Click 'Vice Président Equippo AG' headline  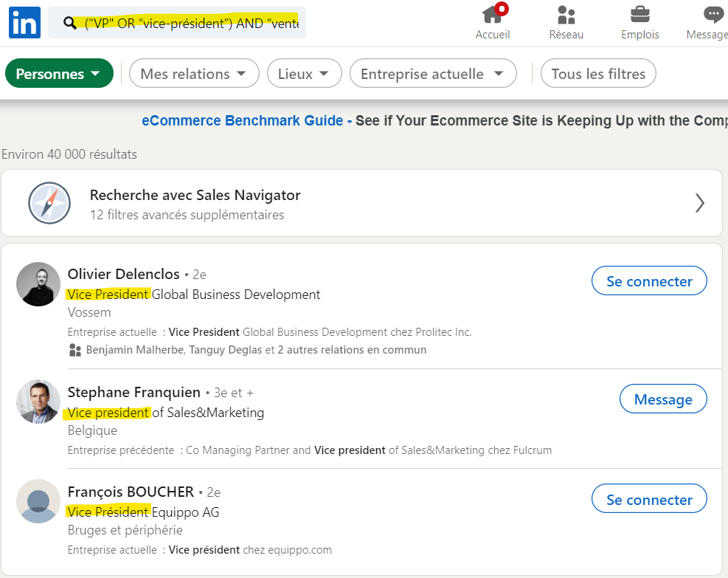tap(143, 512)
